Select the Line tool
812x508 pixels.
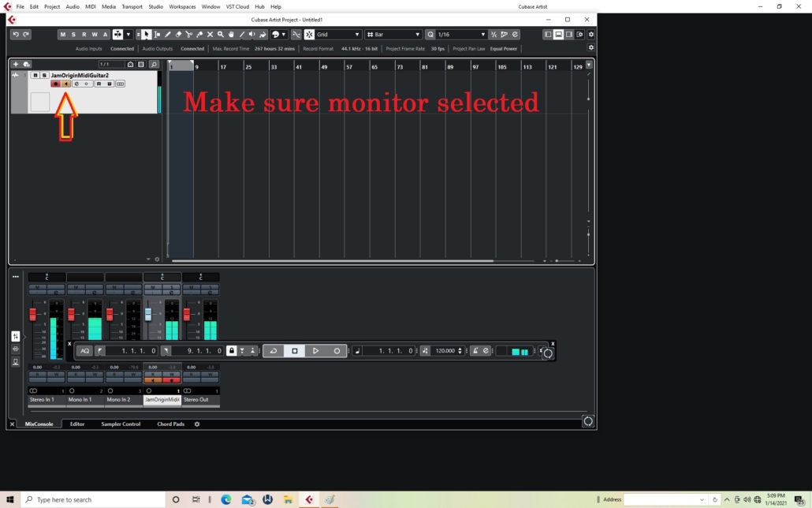(x=242, y=34)
